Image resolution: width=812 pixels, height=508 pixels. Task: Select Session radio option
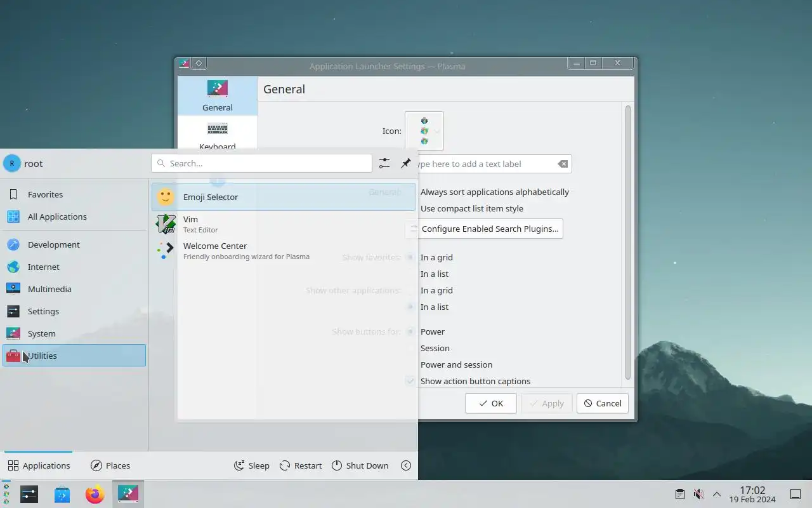coord(435,348)
